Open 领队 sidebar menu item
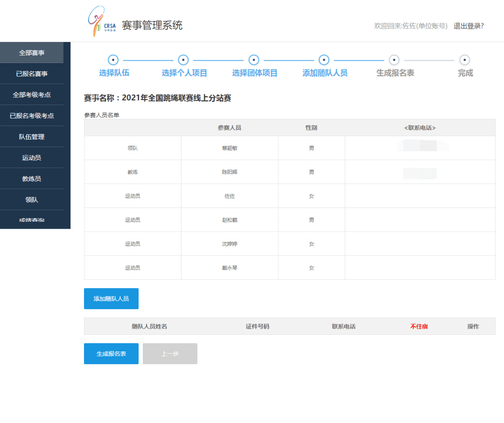The image size is (504, 423). coord(32,200)
